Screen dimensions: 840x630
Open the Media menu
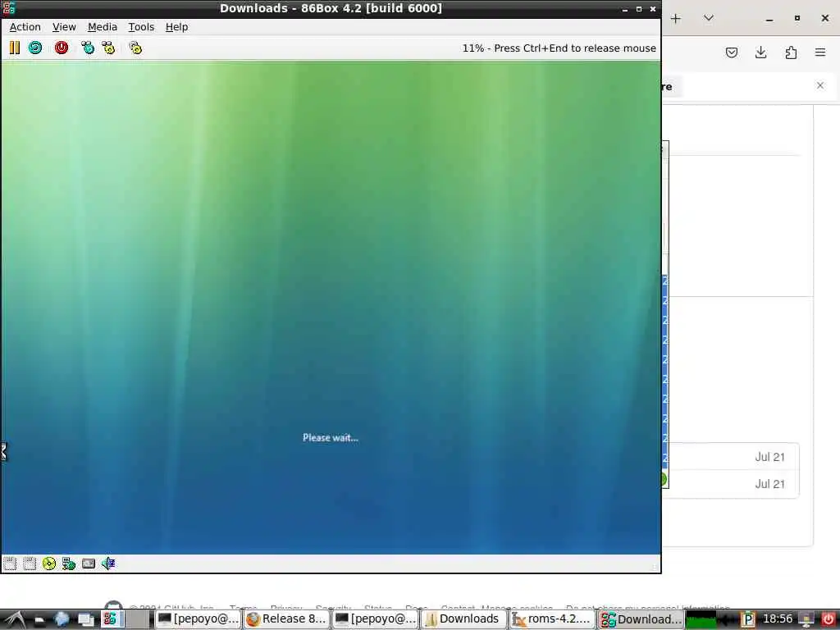(x=103, y=27)
